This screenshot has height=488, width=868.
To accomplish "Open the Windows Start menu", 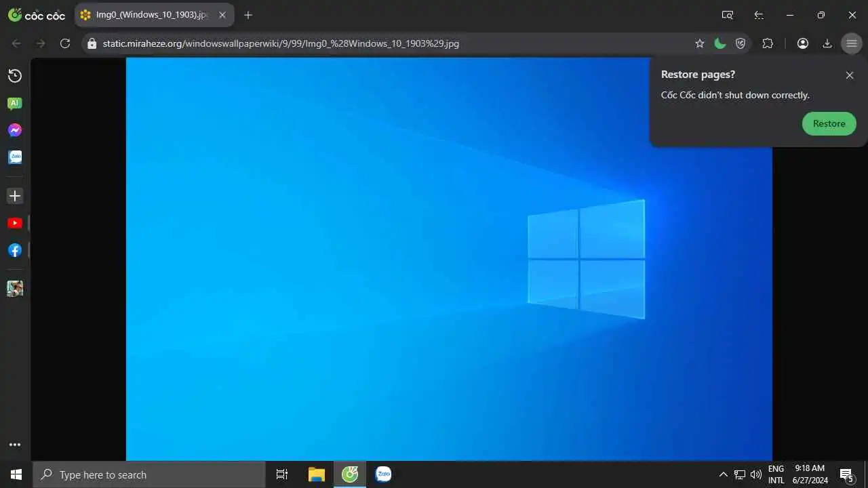I will (x=16, y=474).
